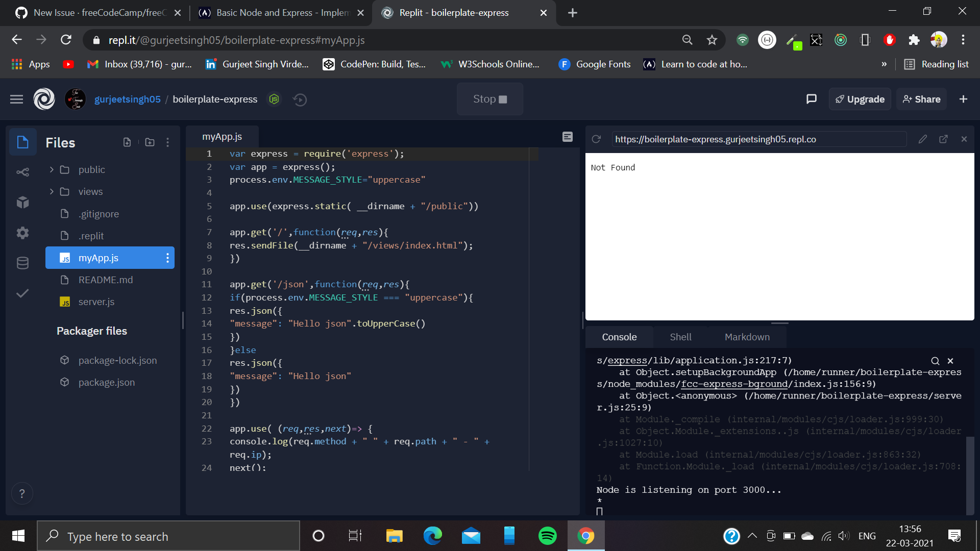Toggle the hamburger sidebar menu

[16, 99]
